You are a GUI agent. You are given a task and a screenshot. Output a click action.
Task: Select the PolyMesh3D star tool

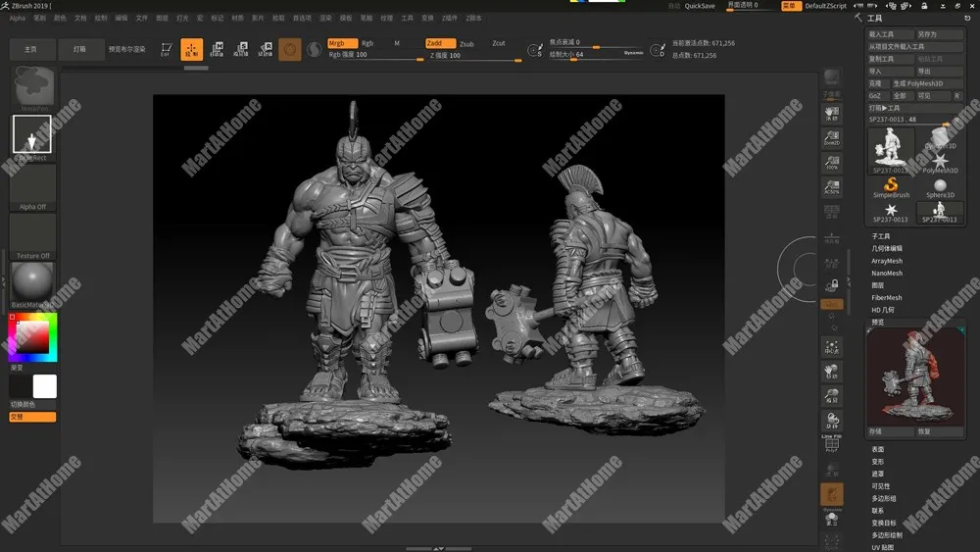(940, 164)
